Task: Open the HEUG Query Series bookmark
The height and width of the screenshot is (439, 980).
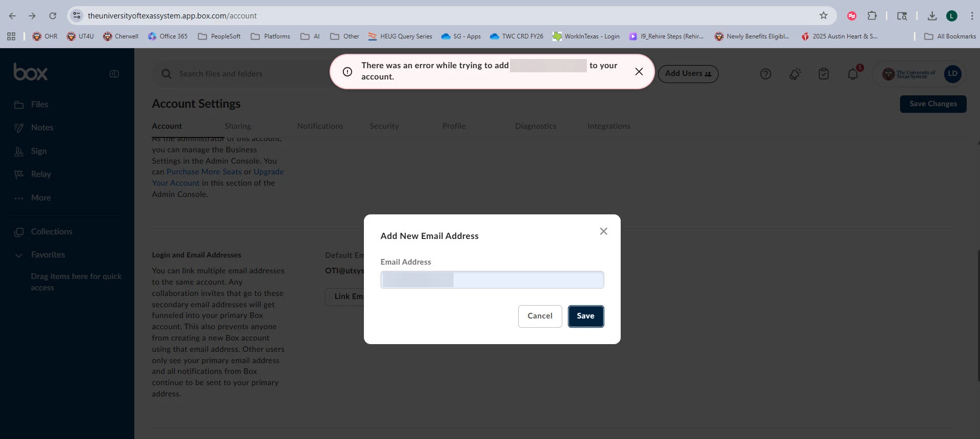Action: pyautogui.click(x=400, y=36)
